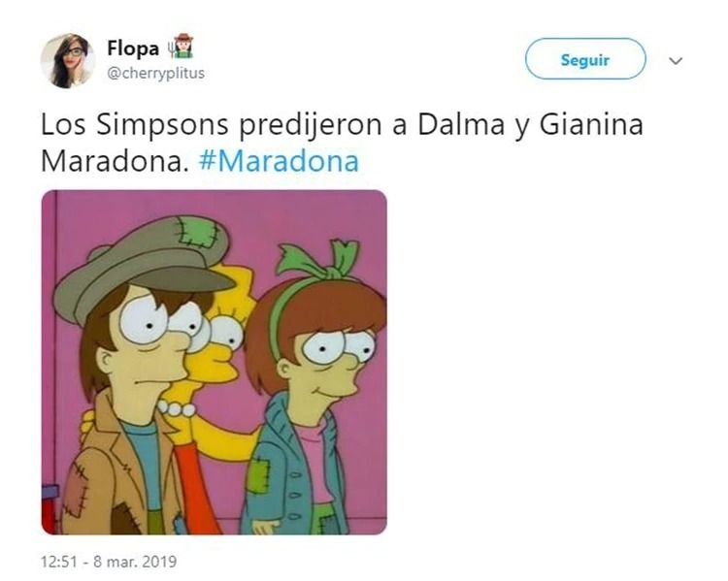
Task: Click the word 'Maradona.' before the hashtag
Action: pos(116,161)
